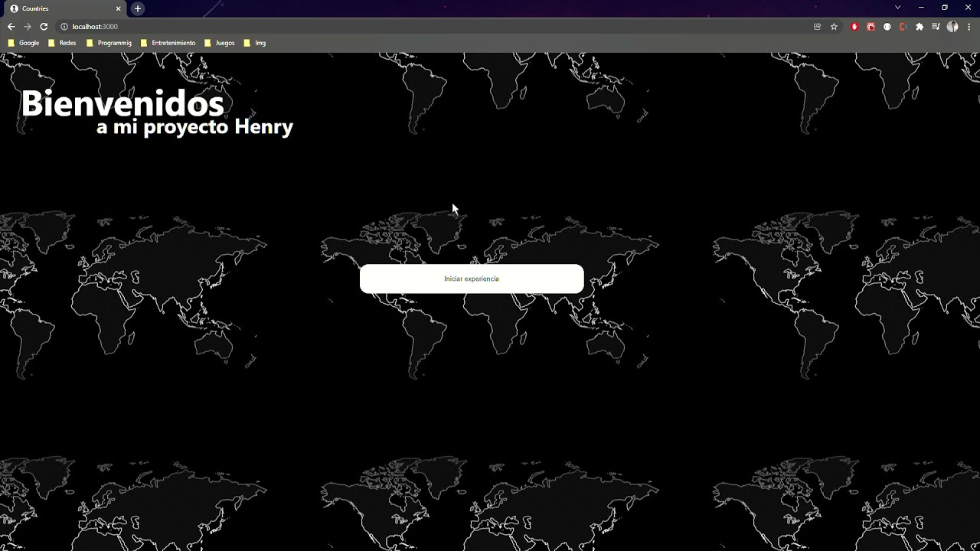The image size is (980, 551).
Task: Close the Countries tab
Action: point(118,8)
